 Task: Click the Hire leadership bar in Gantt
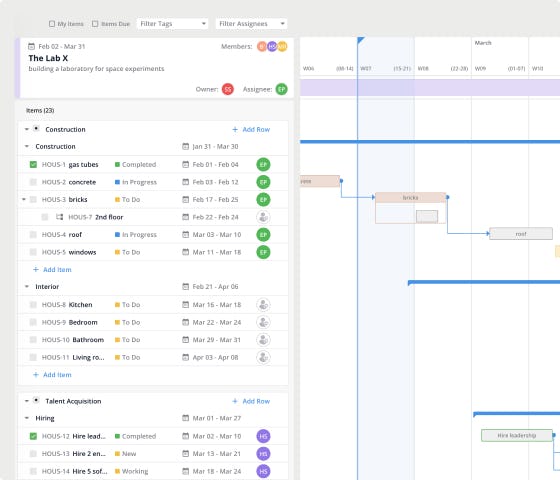coord(517,435)
